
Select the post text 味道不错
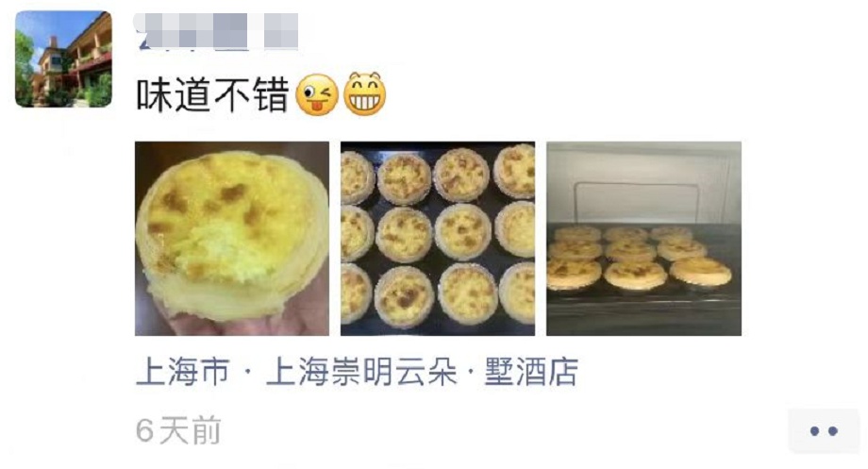(212, 95)
